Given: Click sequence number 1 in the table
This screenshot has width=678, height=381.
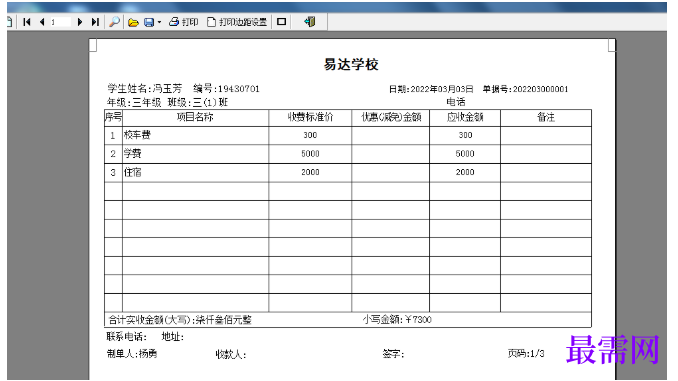Looking at the screenshot, I should pyautogui.click(x=112, y=136).
